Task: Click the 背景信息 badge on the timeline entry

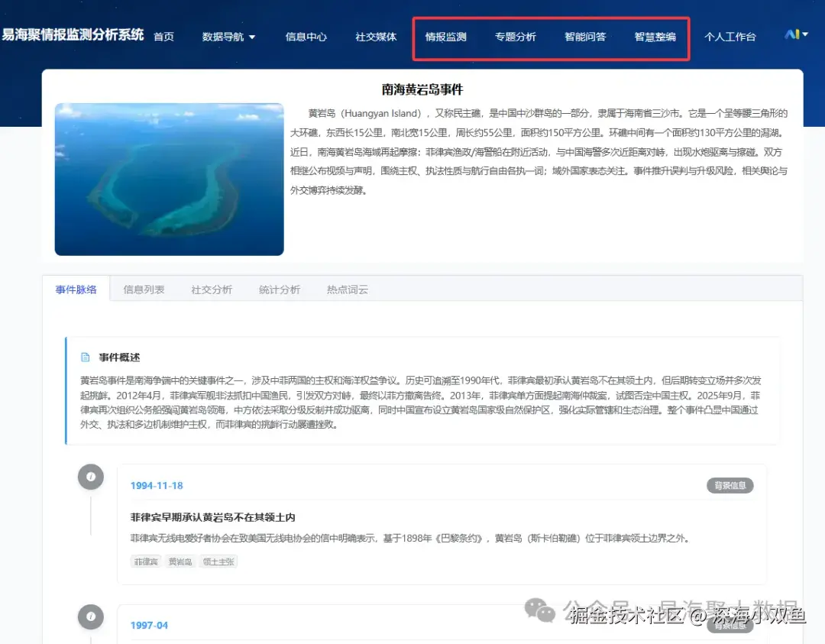Action: tap(730, 485)
